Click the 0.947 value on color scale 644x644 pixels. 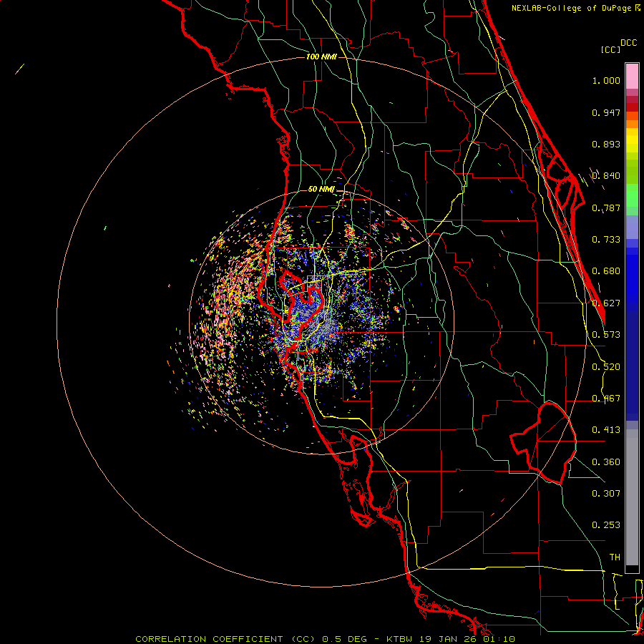(606, 112)
